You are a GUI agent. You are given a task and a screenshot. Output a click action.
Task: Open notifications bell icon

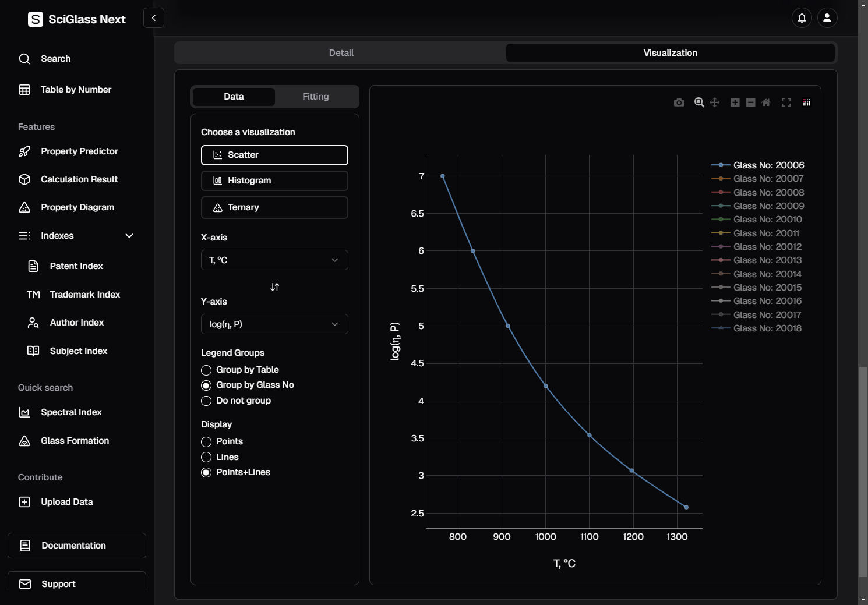pyautogui.click(x=802, y=18)
